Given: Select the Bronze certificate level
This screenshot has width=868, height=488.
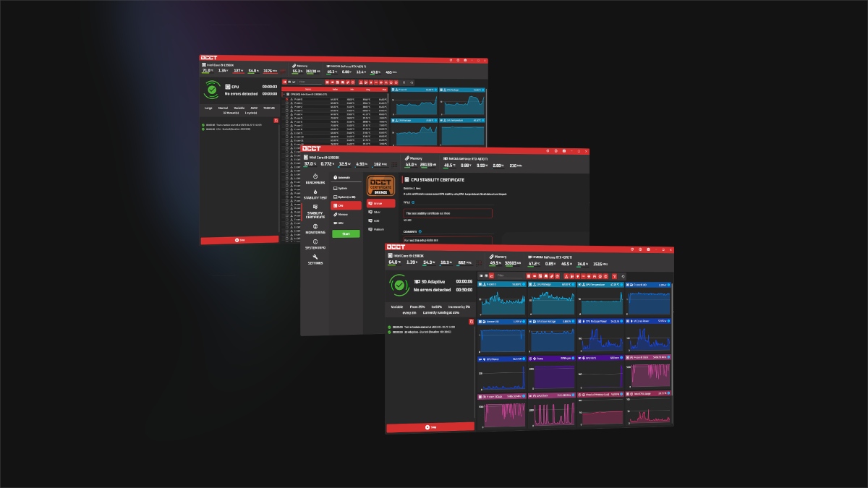Looking at the screenshot, I should coord(380,204).
